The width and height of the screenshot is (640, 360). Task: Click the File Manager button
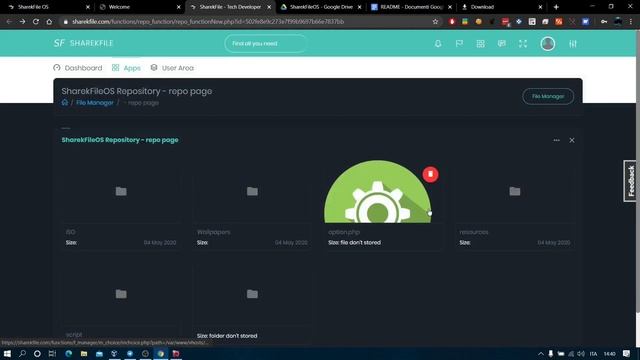coord(548,96)
